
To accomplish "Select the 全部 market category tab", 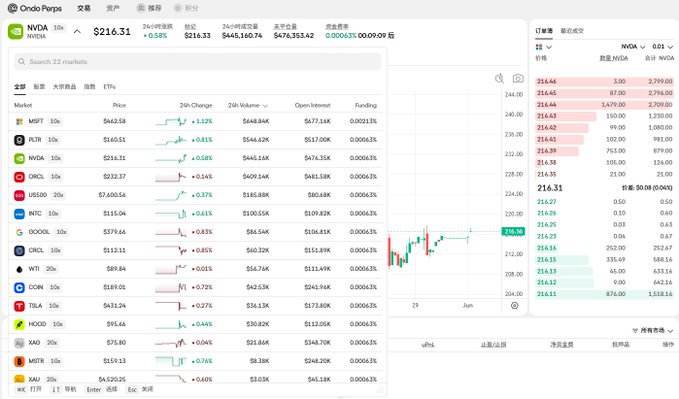I will click(20, 87).
